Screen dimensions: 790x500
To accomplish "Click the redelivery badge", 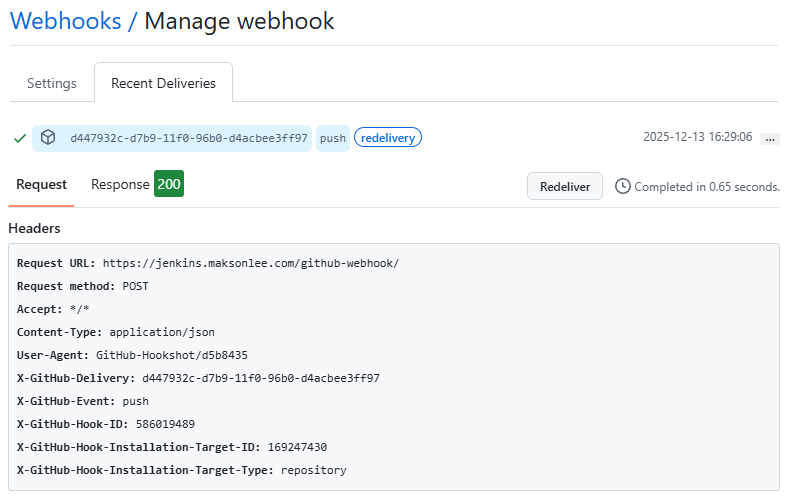I will tap(388, 138).
